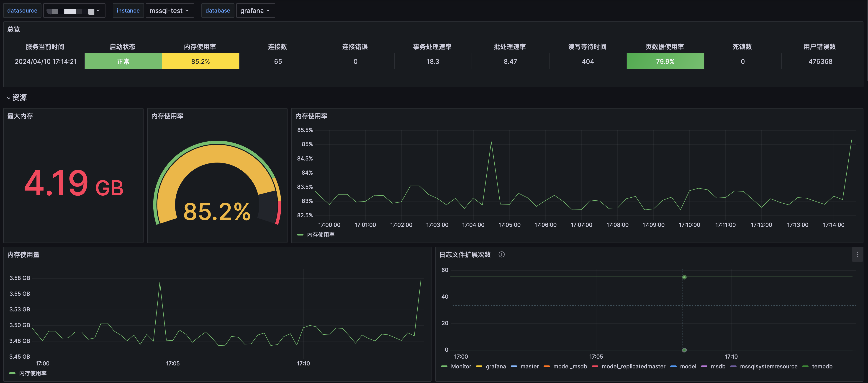Click the model_replicatedmaster legend color indicator
The height and width of the screenshot is (383, 868).
click(x=595, y=367)
